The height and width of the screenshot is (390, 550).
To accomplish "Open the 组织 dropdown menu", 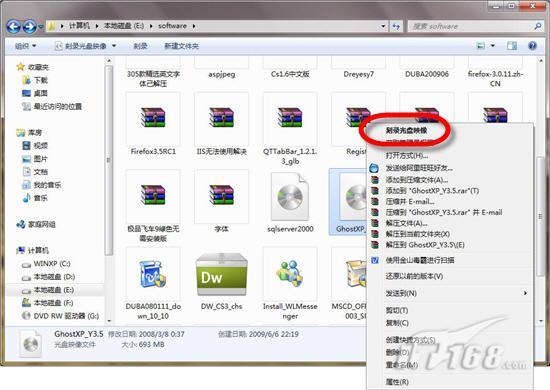I will coord(25,46).
